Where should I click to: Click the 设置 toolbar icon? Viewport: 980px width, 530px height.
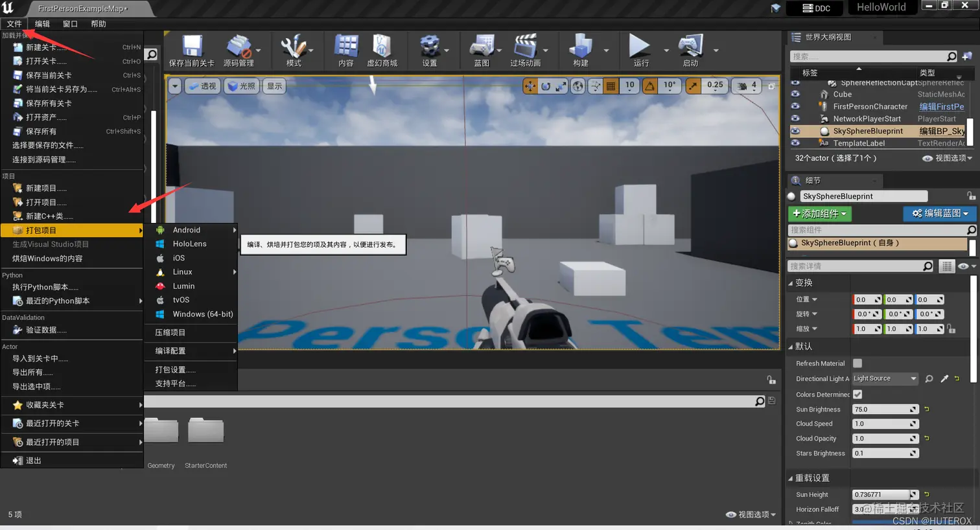pos(429,47)
